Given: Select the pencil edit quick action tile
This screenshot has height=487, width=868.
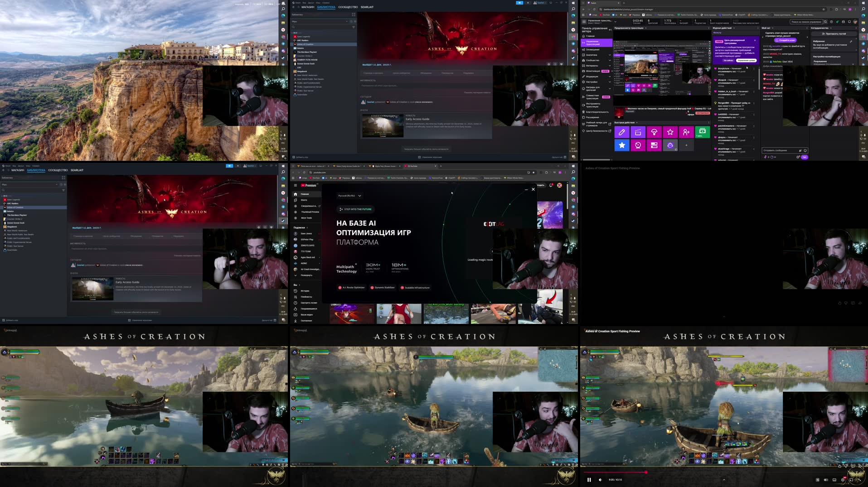Looking at the screenshot, I should click(622, 132).
